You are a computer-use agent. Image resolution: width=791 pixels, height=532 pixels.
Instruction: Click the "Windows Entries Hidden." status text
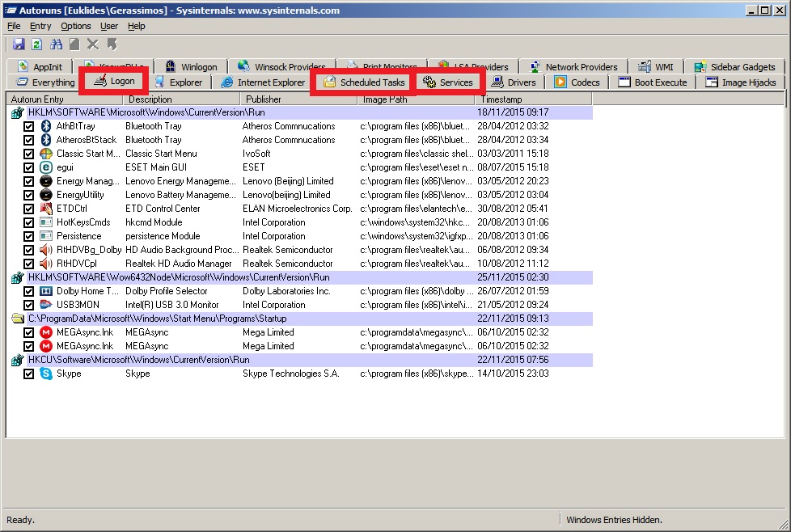pos(614,520)
